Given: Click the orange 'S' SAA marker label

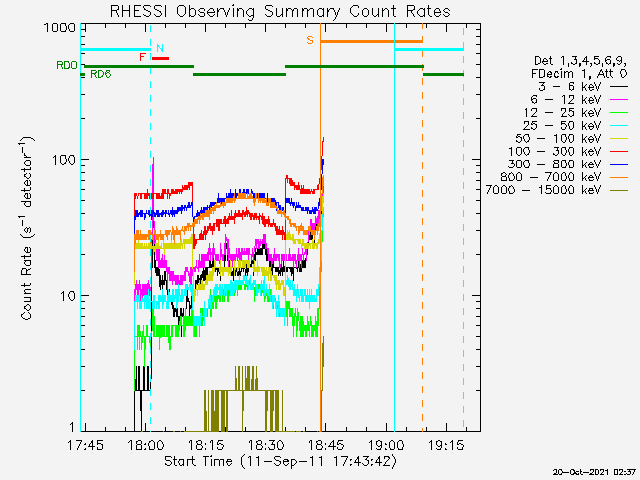Looking at the screenshot, I should pos(310,40).
